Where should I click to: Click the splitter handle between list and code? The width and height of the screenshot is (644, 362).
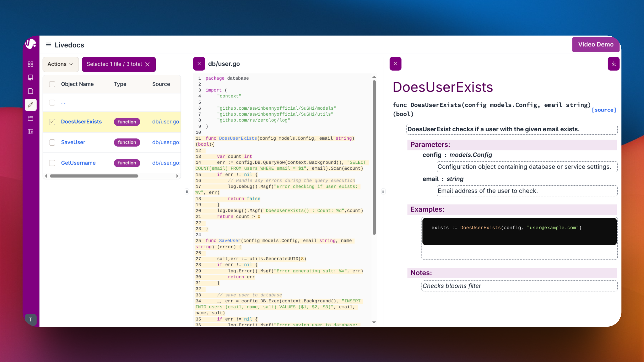(187, 191)
